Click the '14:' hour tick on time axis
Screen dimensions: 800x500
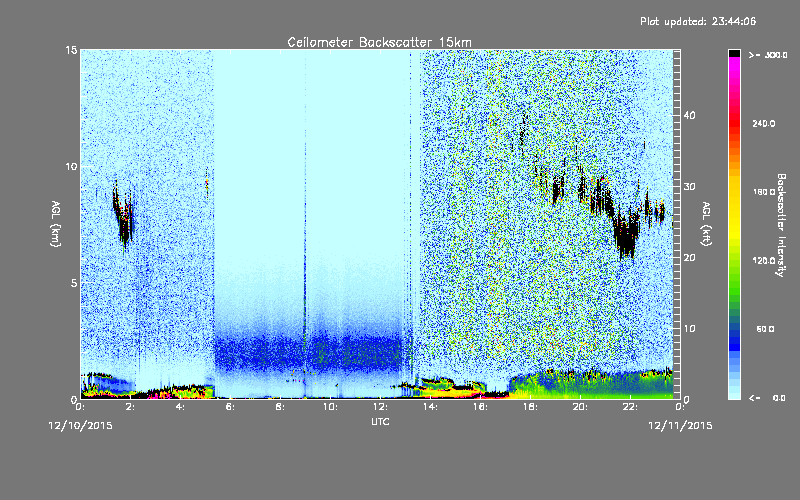pos(430,407)
